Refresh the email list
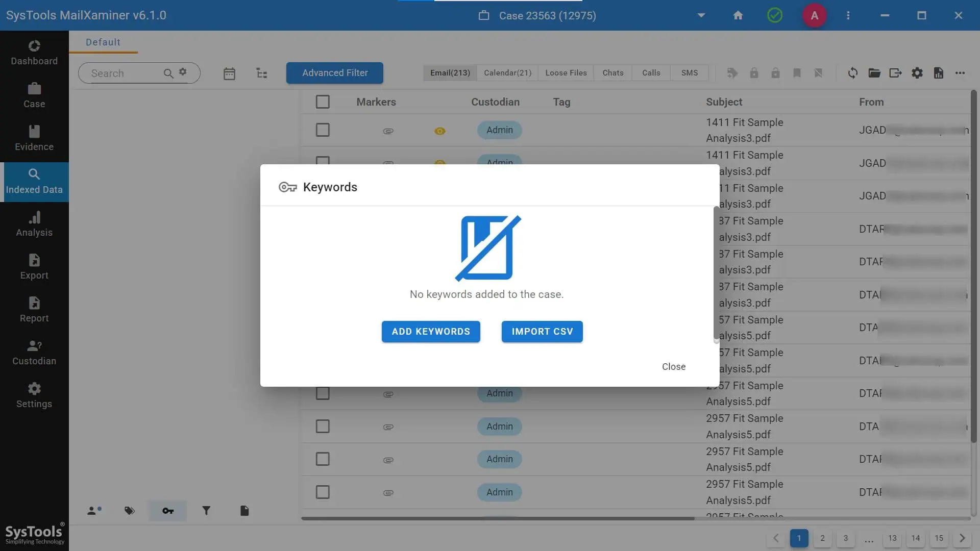Image resolution: width=980 pixels, height=551 pixels. [853, 73]
